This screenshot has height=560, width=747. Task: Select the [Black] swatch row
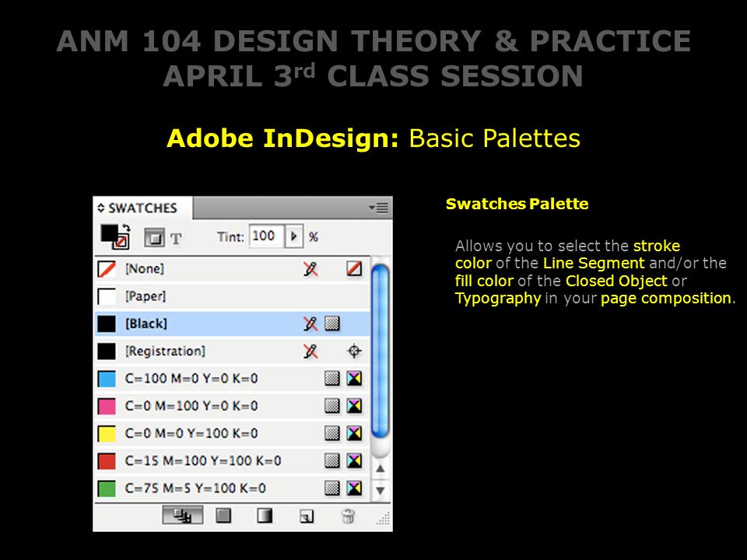233,324
